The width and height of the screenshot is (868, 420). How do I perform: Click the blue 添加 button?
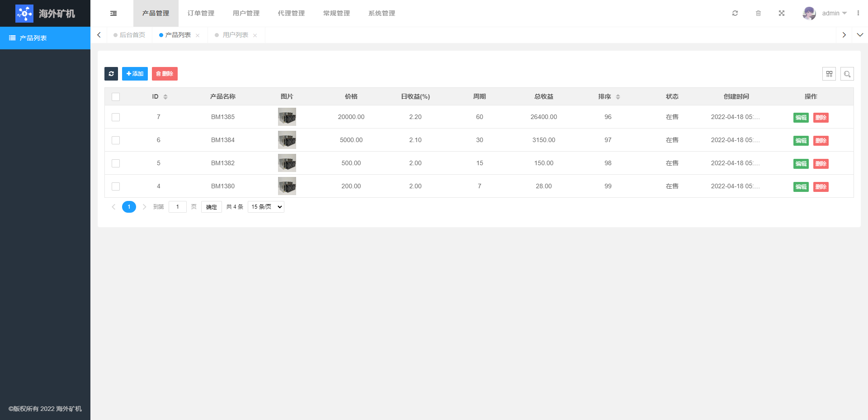tap(135, 74)
